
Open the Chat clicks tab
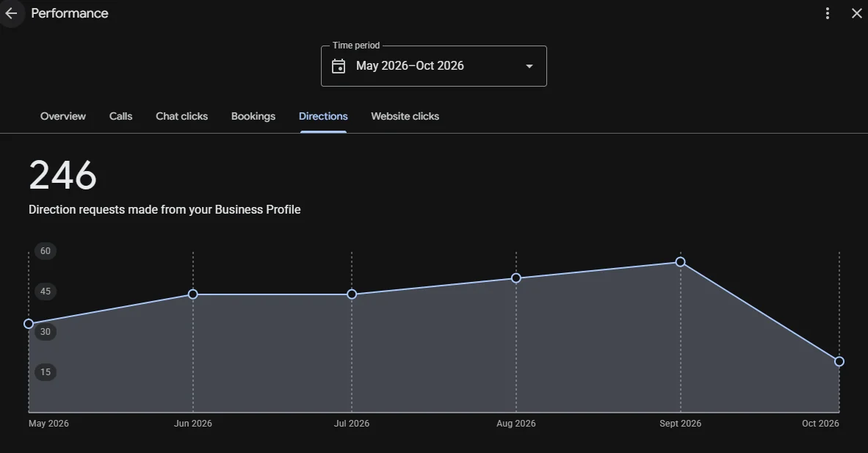click(x=181, y=116)
